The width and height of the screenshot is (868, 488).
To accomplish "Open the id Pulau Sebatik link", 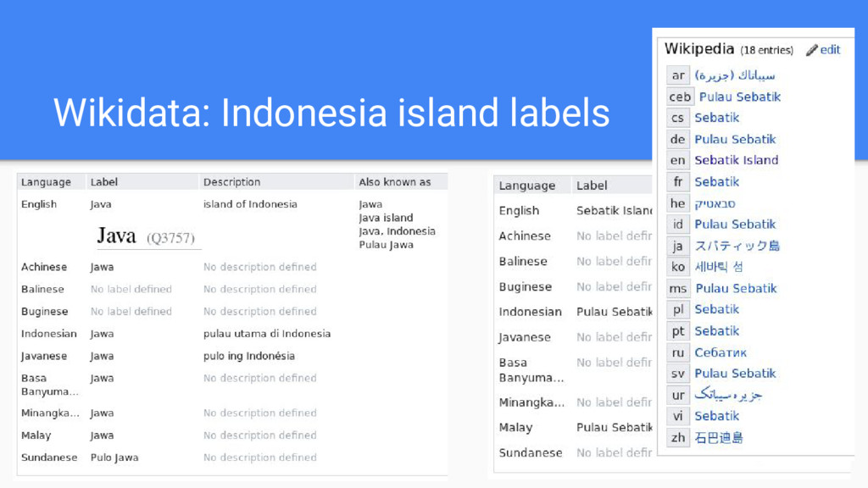I will (x=735, y=225).
